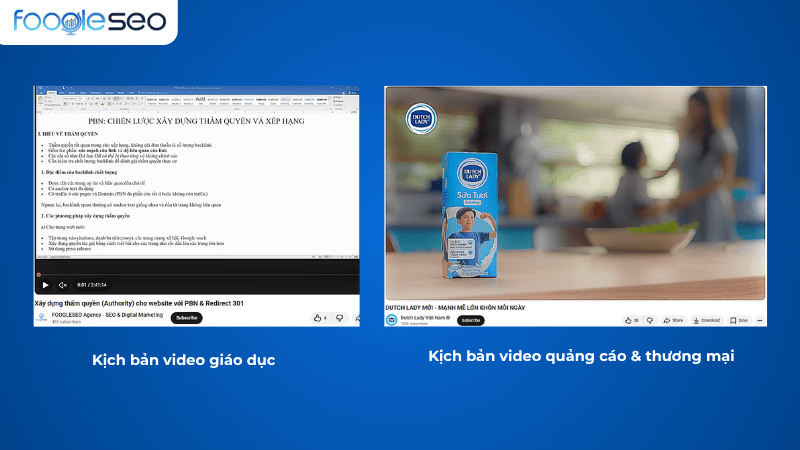
Task: Click Dutch Lady logo watermark in video
Action: tap(421, 118)
